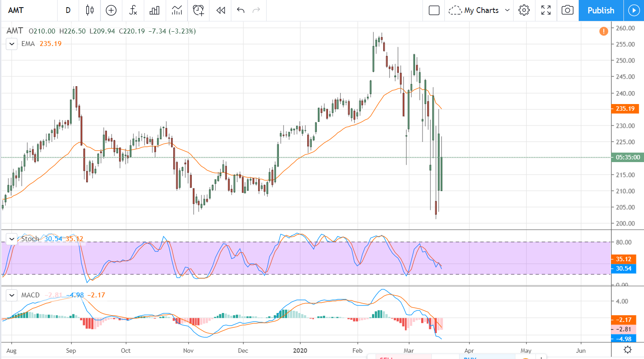Click the 260.00 price scale label
This screenshot has width=644, height=359.
tap(625, 28)
